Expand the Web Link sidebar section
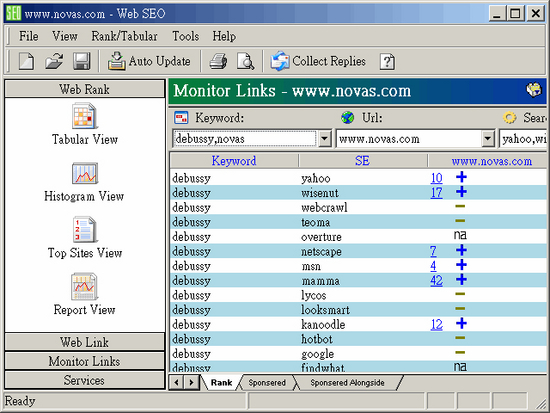This screenshot has height=413, width=550. click(85, 342)
